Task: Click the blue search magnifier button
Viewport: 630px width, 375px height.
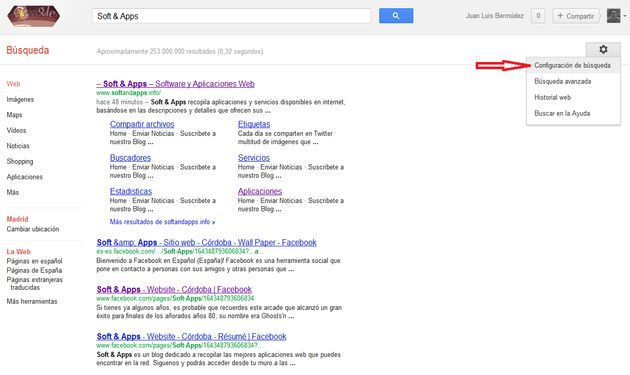Action: 396,16
